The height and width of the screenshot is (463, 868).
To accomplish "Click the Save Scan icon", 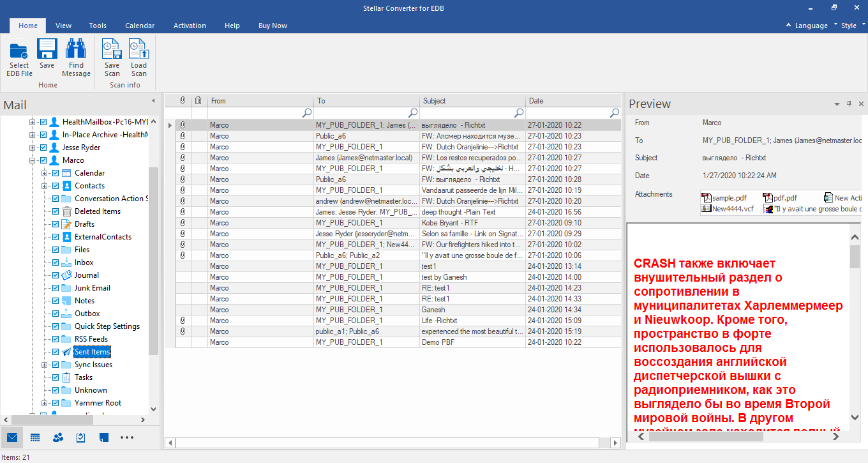I will (x=112, y=50).
